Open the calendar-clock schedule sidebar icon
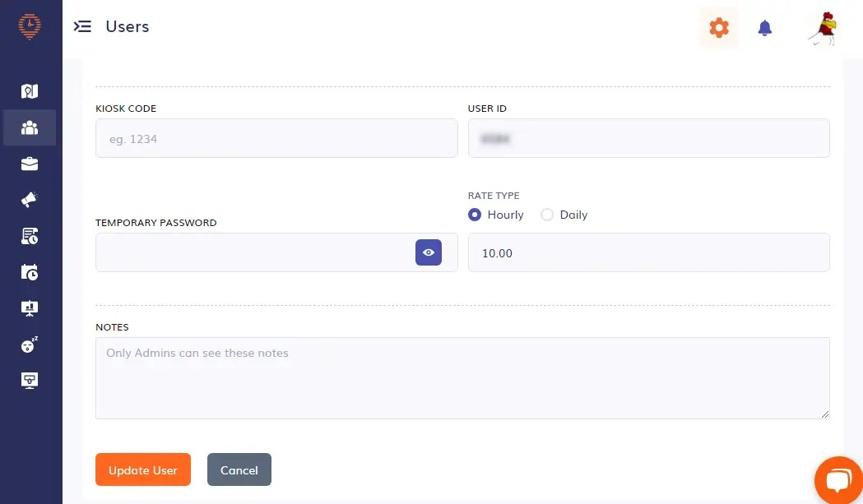The height and width of the screenshot is (504, 863). click(x=29, y=272)
